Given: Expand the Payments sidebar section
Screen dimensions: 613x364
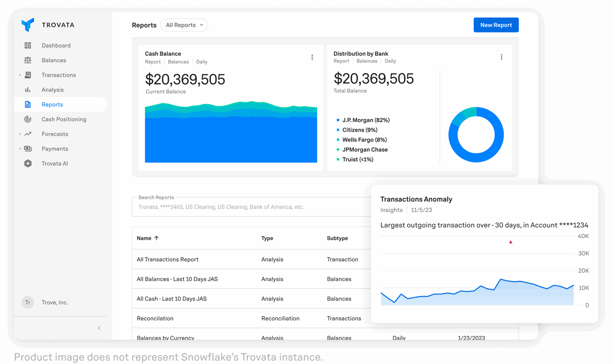Looking at the screenshot, I should pos(20,149).
